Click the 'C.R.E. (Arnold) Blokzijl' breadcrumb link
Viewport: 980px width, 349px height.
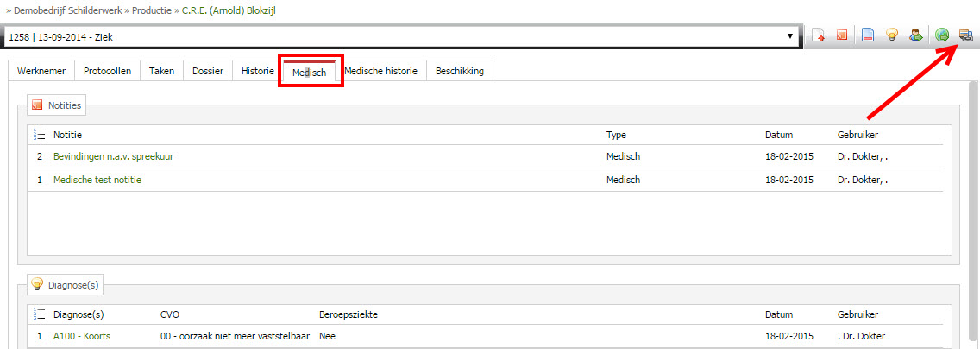click(x=229, y=10)
